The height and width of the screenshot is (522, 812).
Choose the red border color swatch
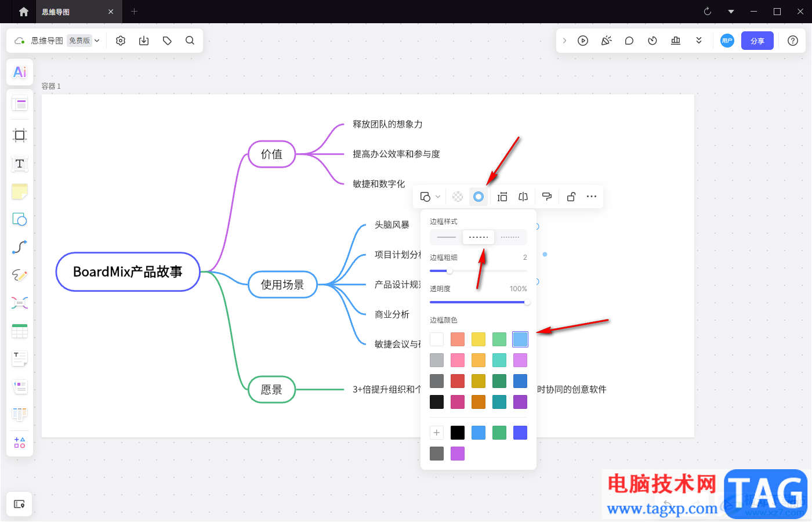pyautogui.click(x=458, y=381)
